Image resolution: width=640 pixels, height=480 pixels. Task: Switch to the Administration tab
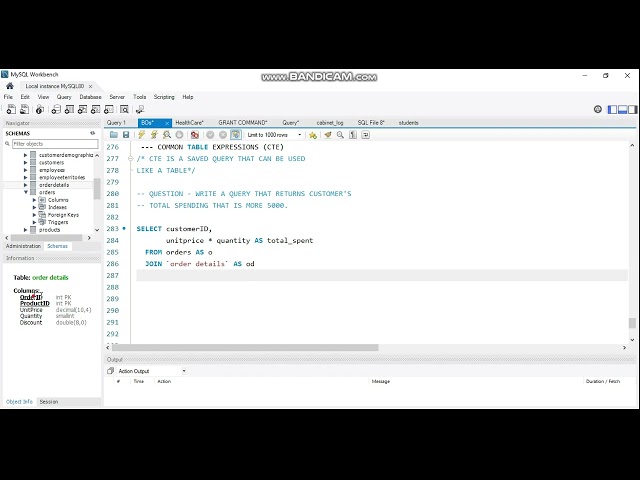[23, 246]
